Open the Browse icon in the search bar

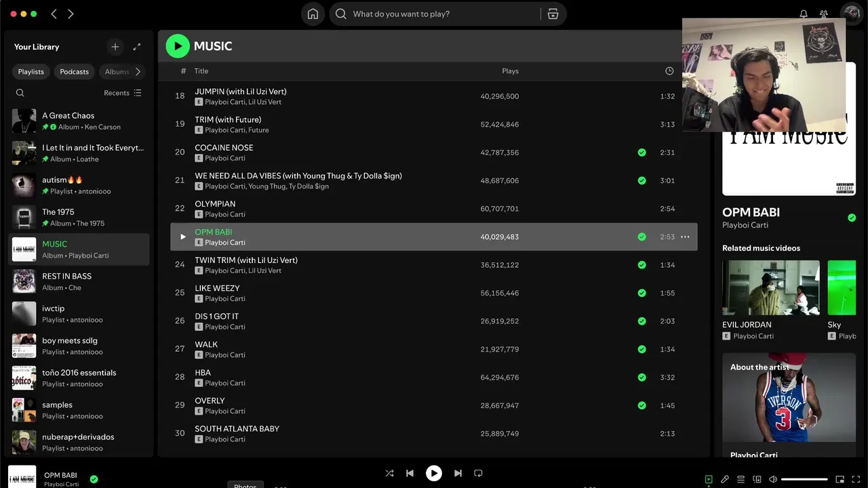553,14
